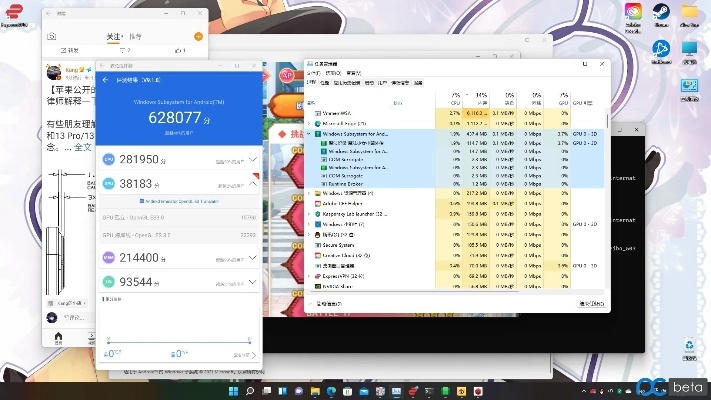Expand the Kaspersky Lab launcher process group
Screen dimensions: 711x400
click(309, 214)
